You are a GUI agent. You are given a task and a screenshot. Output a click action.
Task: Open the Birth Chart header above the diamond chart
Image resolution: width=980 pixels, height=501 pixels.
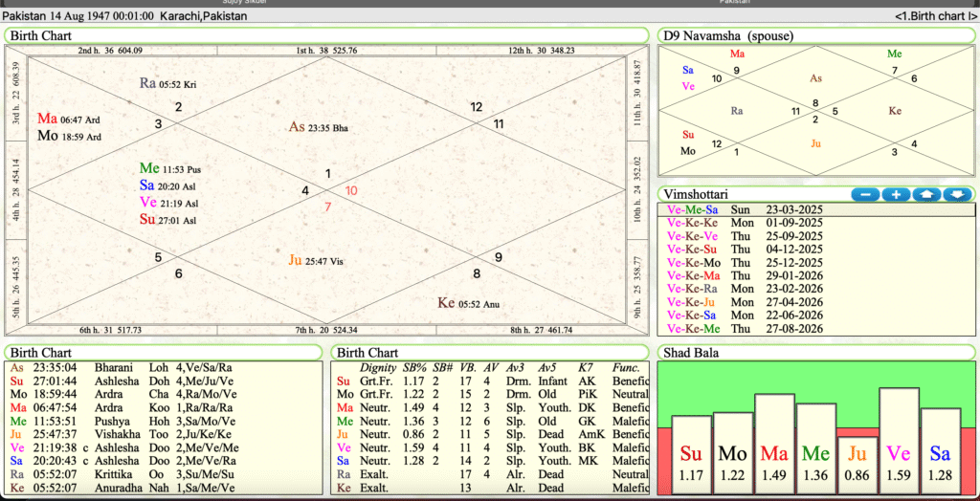pyautogui.click(x=38, y=35)
